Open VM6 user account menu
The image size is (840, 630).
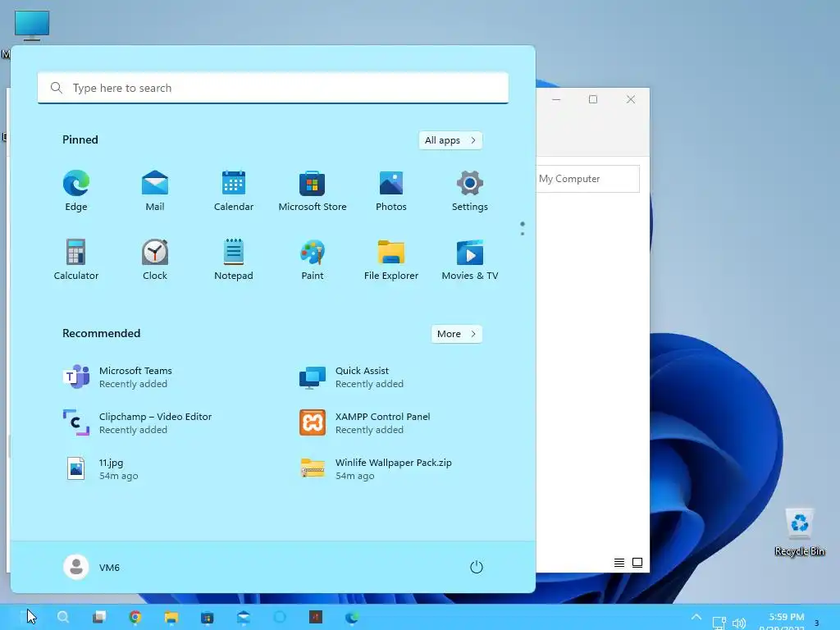[x=92, y=568]
